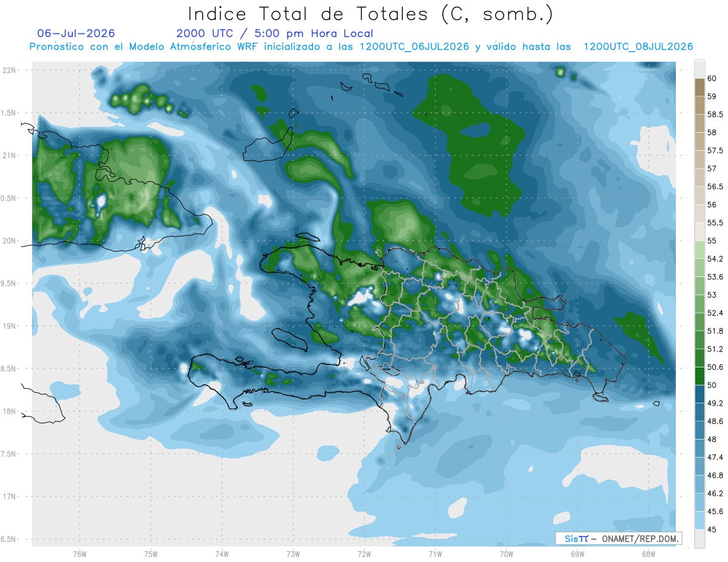Select the '59' legend value
Screen dimensions: 728x562
coord(712,96)
